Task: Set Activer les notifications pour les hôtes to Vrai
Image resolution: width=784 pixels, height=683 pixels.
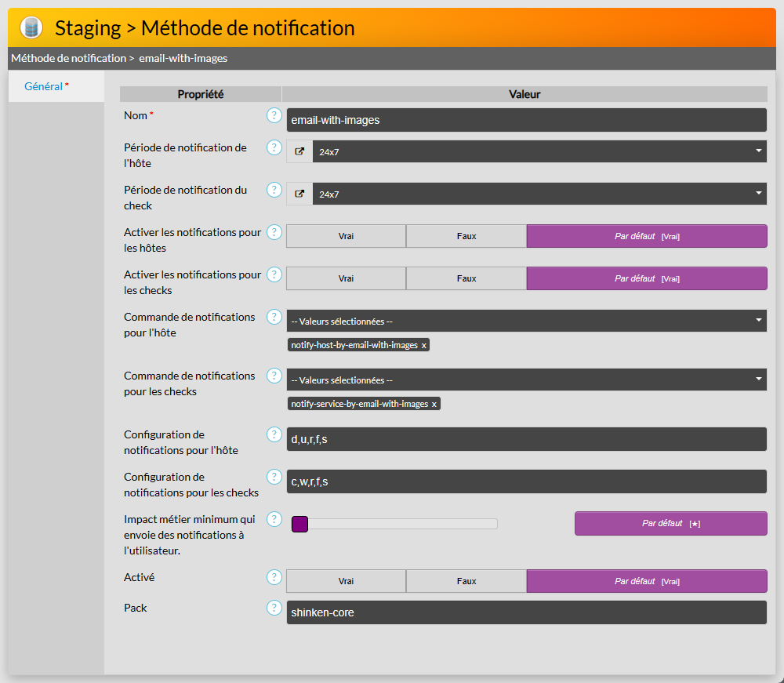Action: pos(346,236)
